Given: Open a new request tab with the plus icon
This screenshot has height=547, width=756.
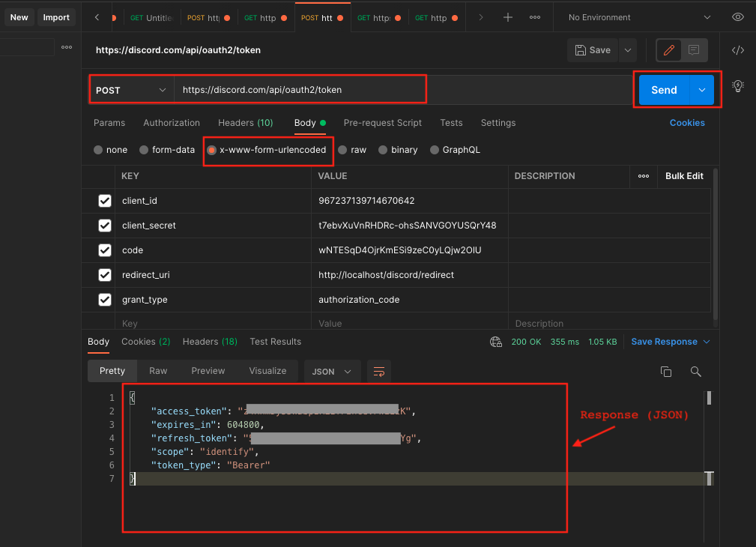Looking at the screenshot, I should pyautogui.click(x=509, y=16).
